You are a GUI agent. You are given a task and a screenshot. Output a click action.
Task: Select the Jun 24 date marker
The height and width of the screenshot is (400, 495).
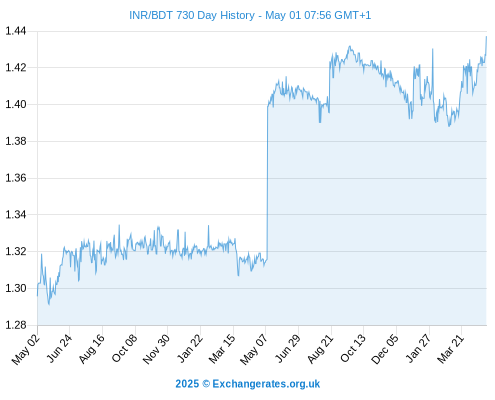click(x=59, y=348)
